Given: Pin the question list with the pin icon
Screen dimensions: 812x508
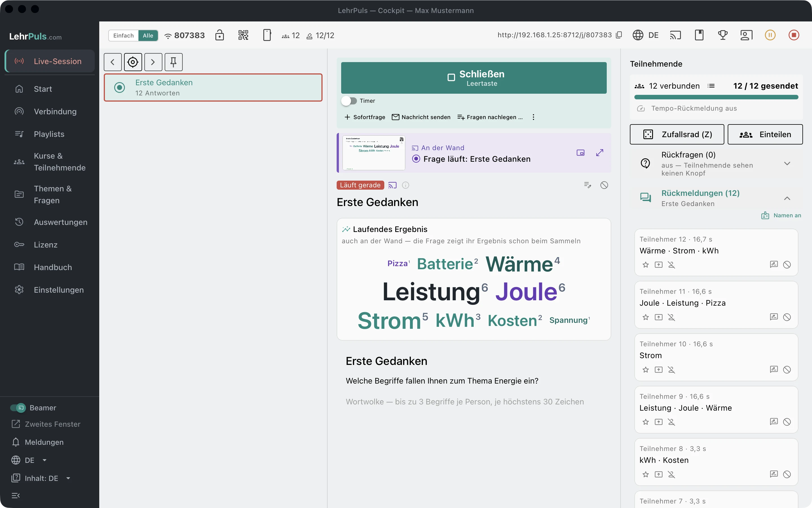Looking at the screenshot, I should pos(173,62).
